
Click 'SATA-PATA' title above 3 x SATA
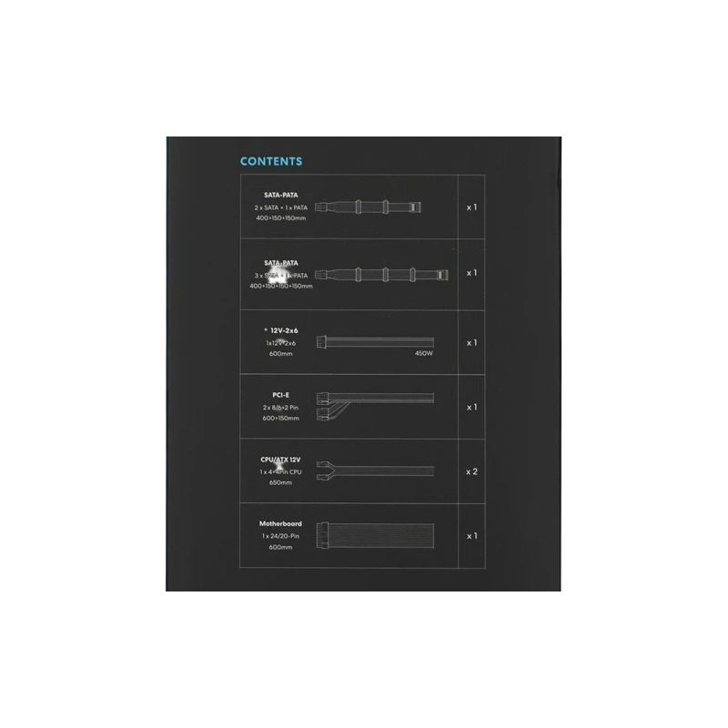coord(281,263)
